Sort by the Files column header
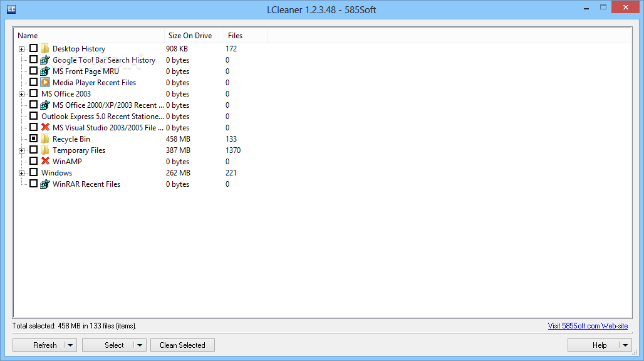 [x=246, y=36]
